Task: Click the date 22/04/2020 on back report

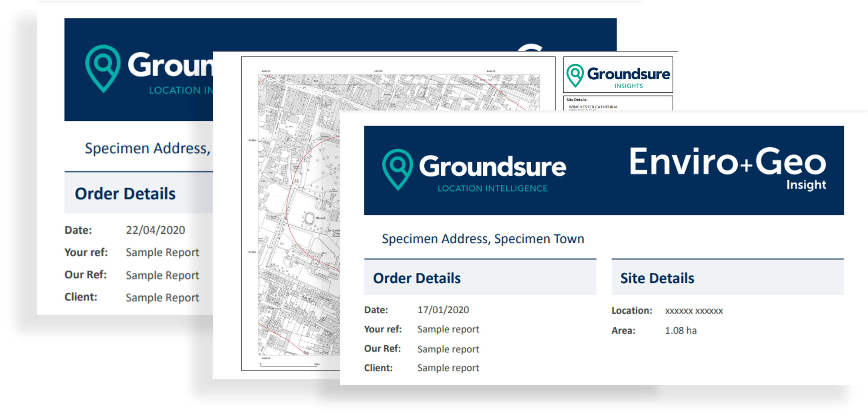Action: click(155, 230)
